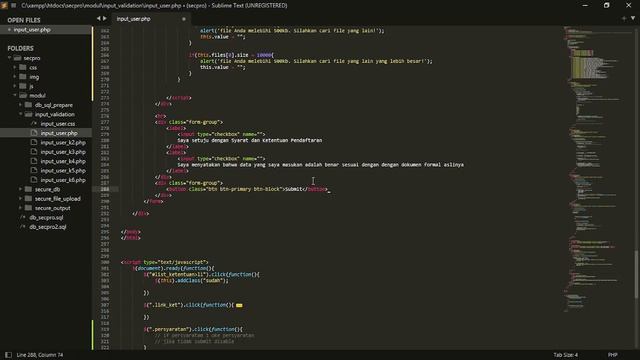Click the secure_output folder icon
Image resolution: width=640 pixels, height=360 pixels.
pos(29,208)
